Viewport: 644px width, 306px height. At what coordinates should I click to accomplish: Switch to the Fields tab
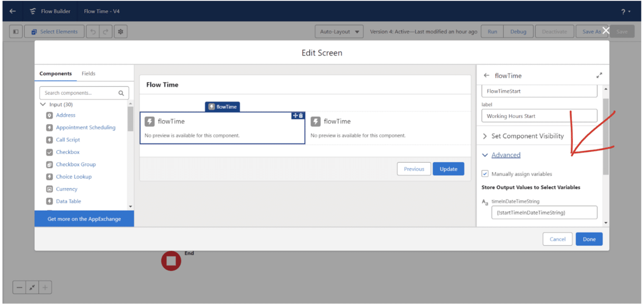click(88, 73)
